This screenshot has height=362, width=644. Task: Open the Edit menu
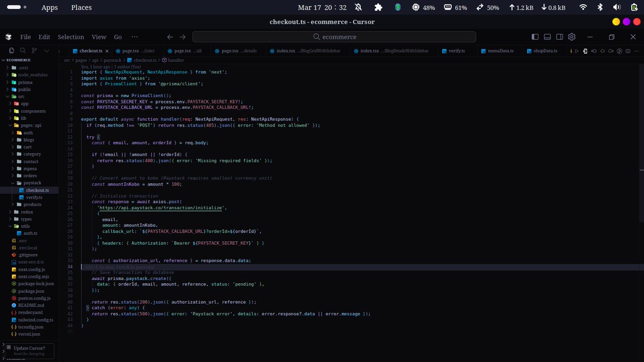tap(44, 37)
